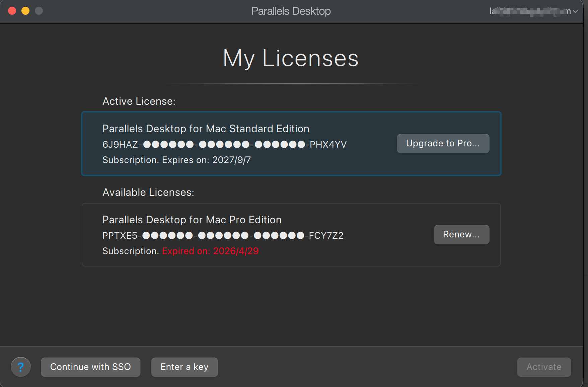
Task: Select the Standard Edition active license card
Action: pos(291,144)
